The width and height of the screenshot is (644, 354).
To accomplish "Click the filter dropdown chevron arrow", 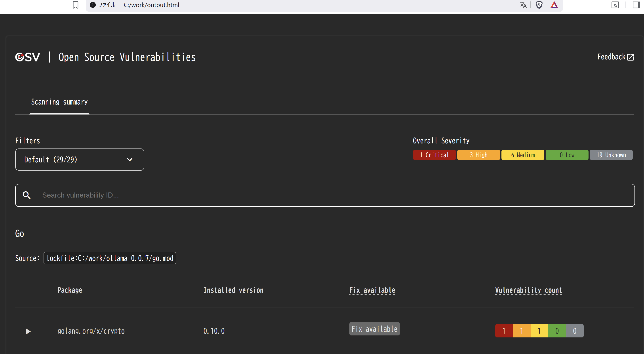I will tap(130, 160).
